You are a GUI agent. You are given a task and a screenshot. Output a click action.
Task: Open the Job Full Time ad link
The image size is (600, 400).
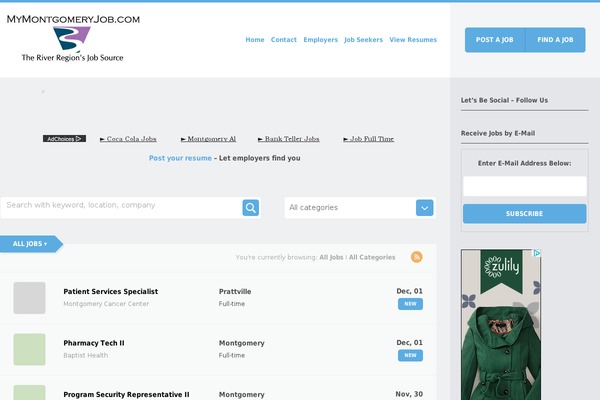pyautogui.click(x=368, y=139)
